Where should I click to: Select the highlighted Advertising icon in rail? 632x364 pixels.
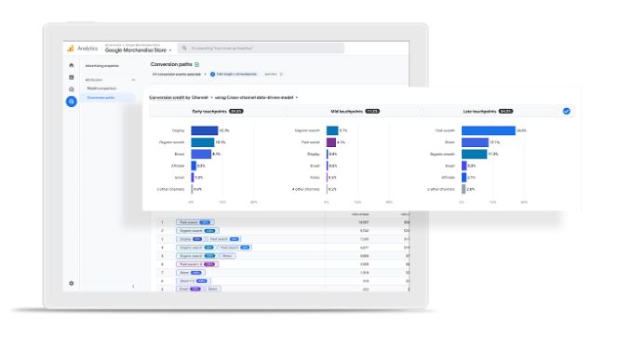click(x=72, y=101)
